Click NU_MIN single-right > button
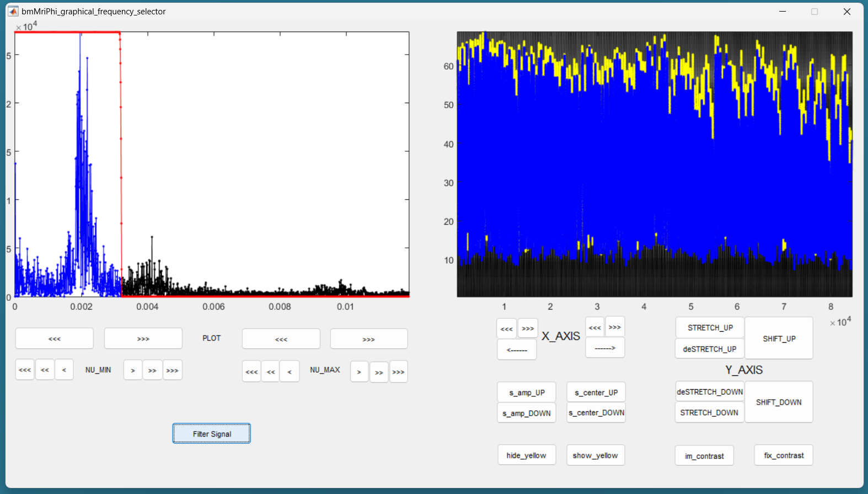Viewport: 868px width, 494px height. tap(133, 370)
